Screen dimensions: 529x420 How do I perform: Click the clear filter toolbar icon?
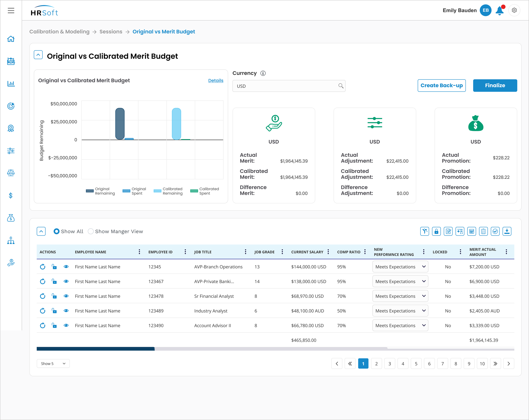point(424,231)
